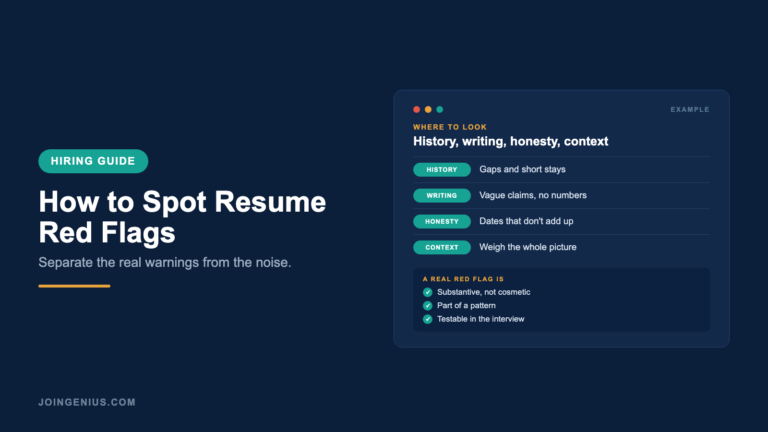The image size is (768, 432).
Task: Click the 'A REAL RED FLAG IS' label
Action: point(463,279)
